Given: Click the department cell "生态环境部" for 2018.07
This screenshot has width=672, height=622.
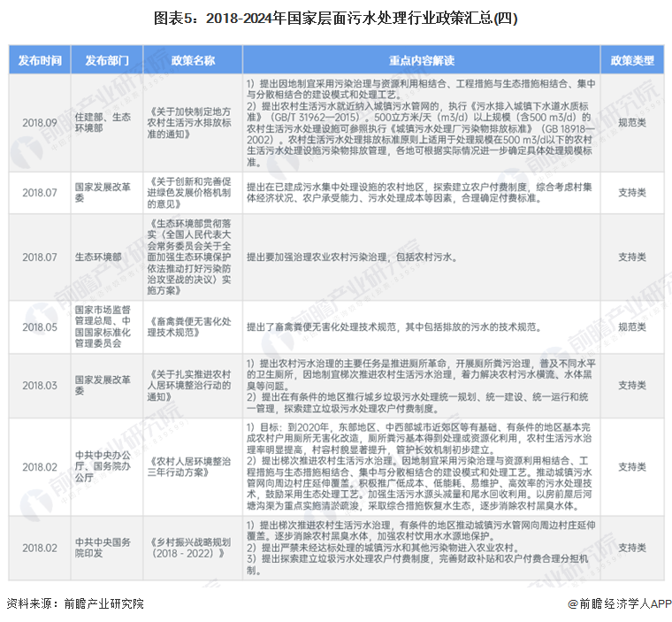Looking at the screenshot, I should (x=98, y=257).
